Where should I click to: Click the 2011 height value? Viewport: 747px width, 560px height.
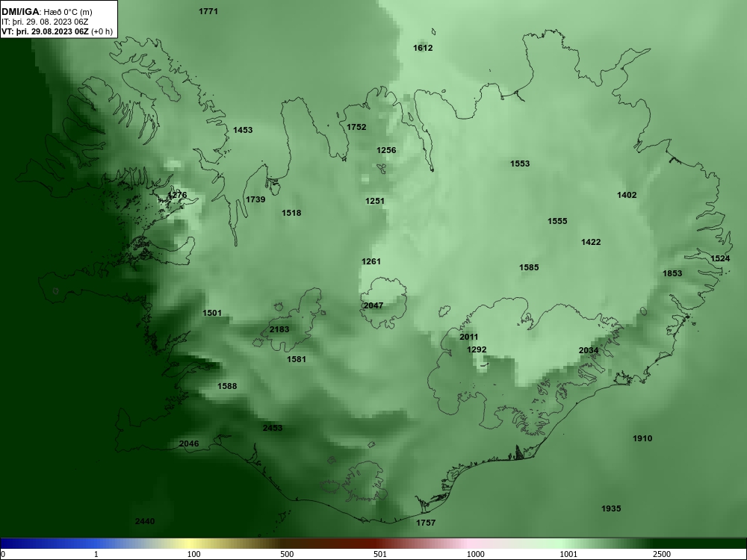click(469, 337)
